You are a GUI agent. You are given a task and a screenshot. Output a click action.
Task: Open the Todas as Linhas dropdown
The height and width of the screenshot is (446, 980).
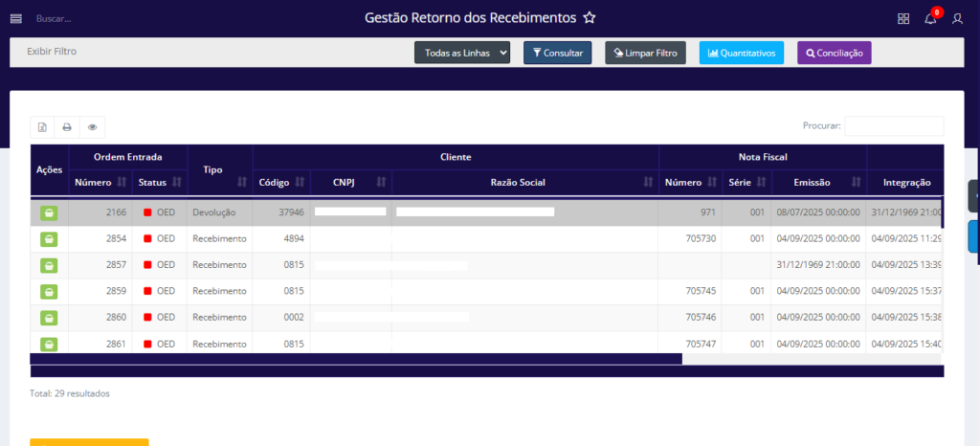click(x=462, y=53)
